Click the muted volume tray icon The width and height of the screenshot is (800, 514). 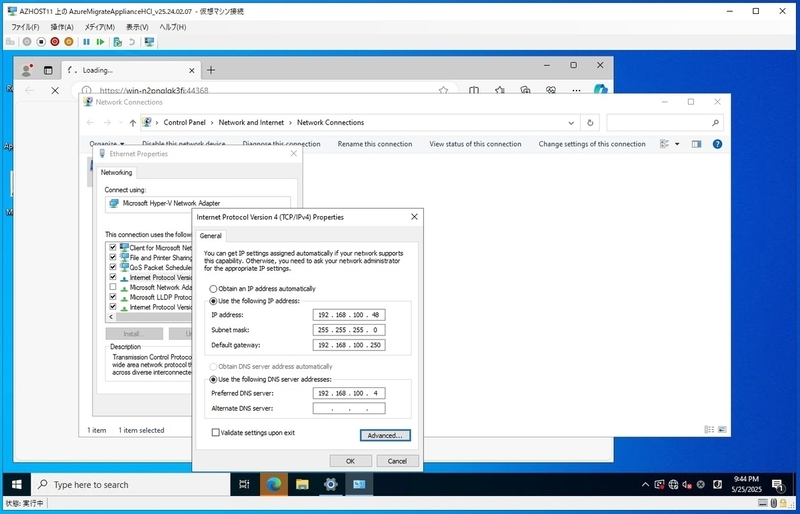[x=687, y=484]
